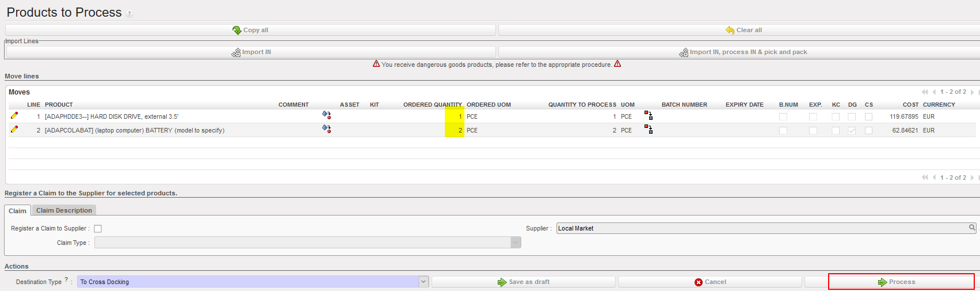Click the top pager first-page icon
This screenshot has width=980, height=291.
(x=925, y=92)
